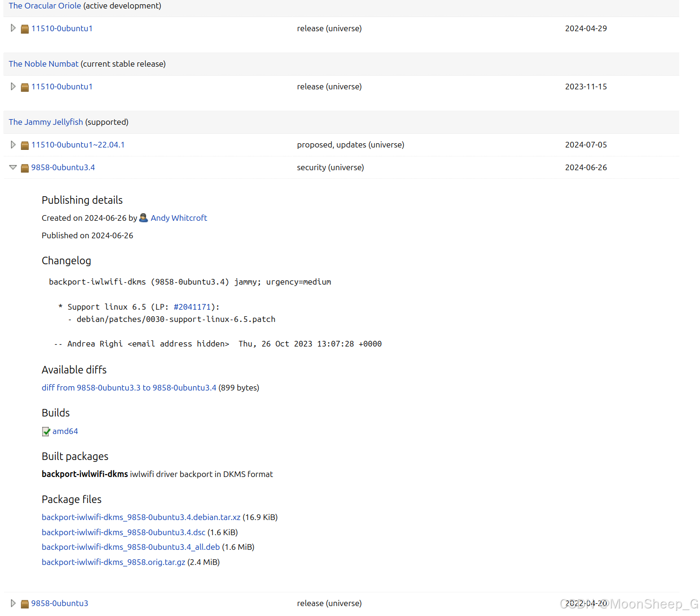Expand the 11510-0ubuntu1 entry under Oracular Oriole
The image size is (700, 616).
(13, 28)
